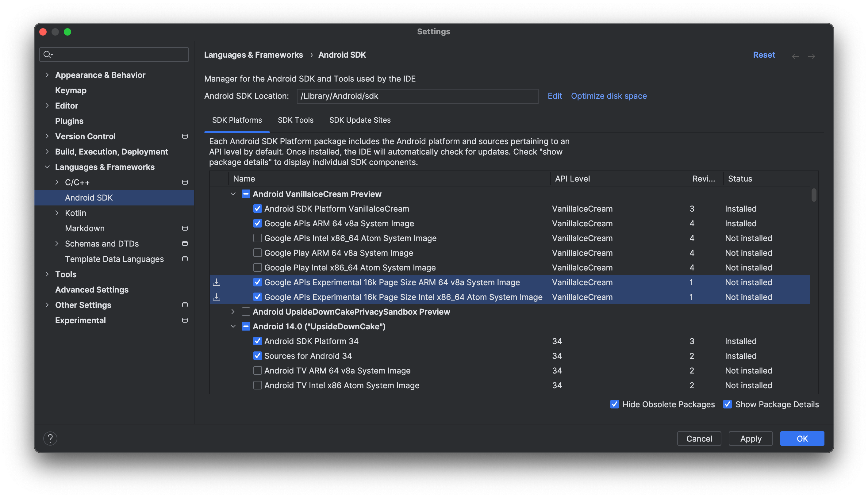Click Apply to save changes
The image size is (868, 498).
(x=751, y=438)
